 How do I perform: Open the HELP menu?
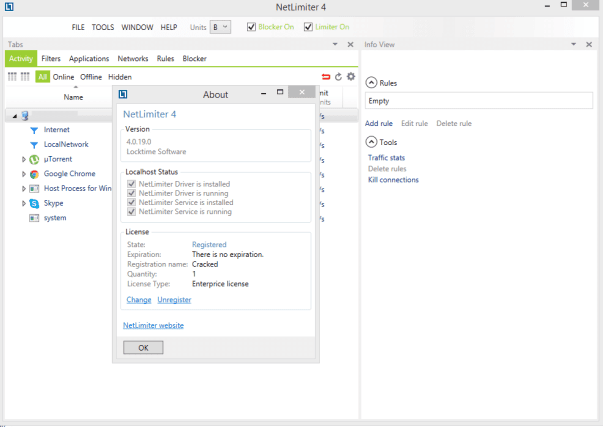pos(169,27)
